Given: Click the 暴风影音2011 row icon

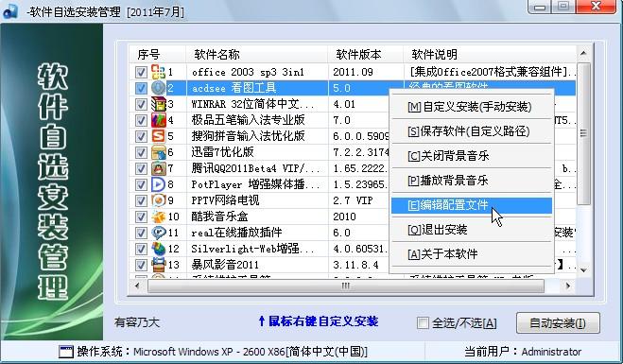Looking at the screenshot, I should (x=158, y=265).
